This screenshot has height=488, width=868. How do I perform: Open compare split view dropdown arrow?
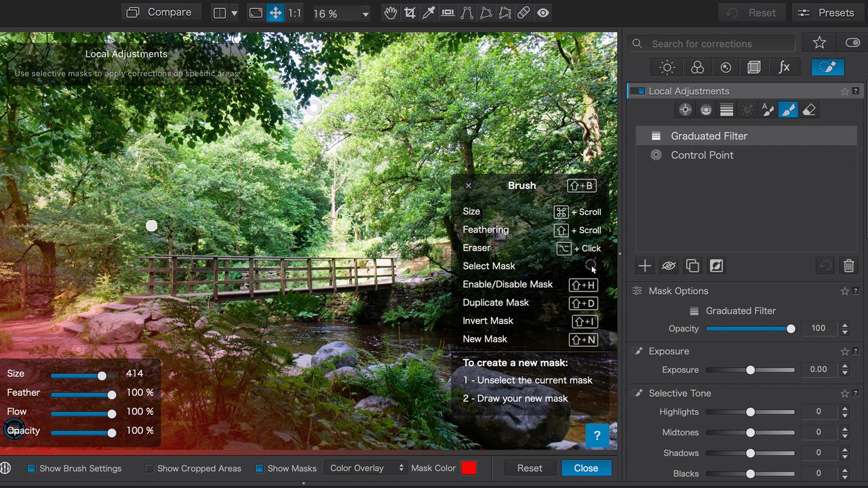pos(234,13)
